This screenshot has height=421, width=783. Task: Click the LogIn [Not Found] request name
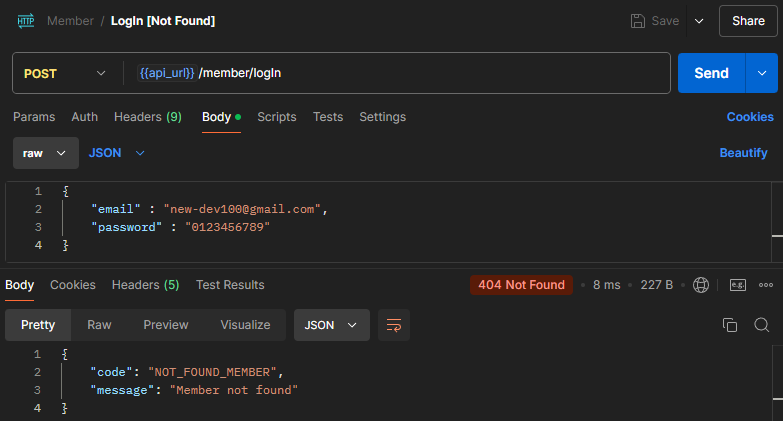point(163,21)
